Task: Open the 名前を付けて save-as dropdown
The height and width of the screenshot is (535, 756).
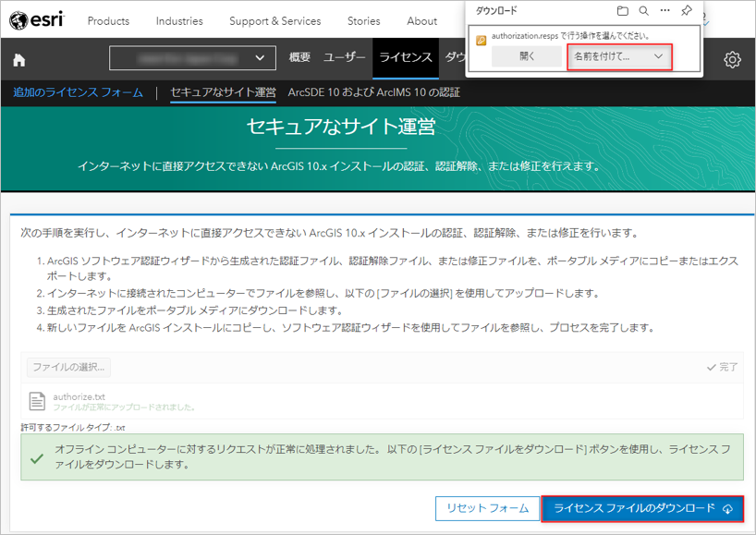Action: pyautogui.click(x=619, y=57)
